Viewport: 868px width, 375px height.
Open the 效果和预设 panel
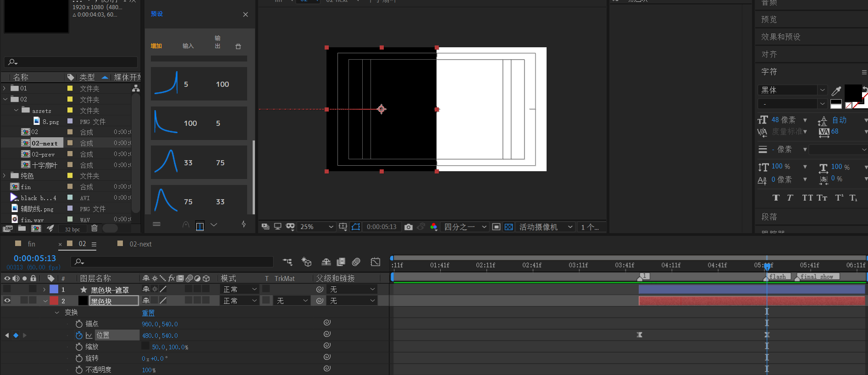click(x=781, y=37)
